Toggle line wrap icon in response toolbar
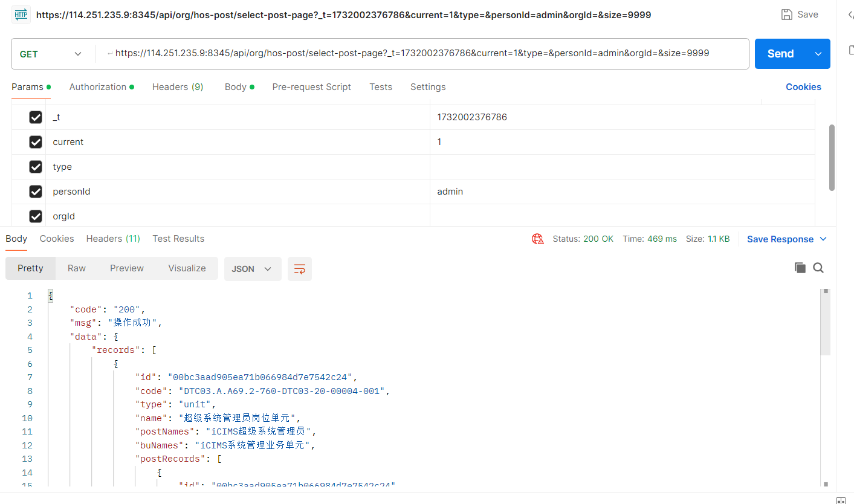The image size is (854, 504). point(300,269)
